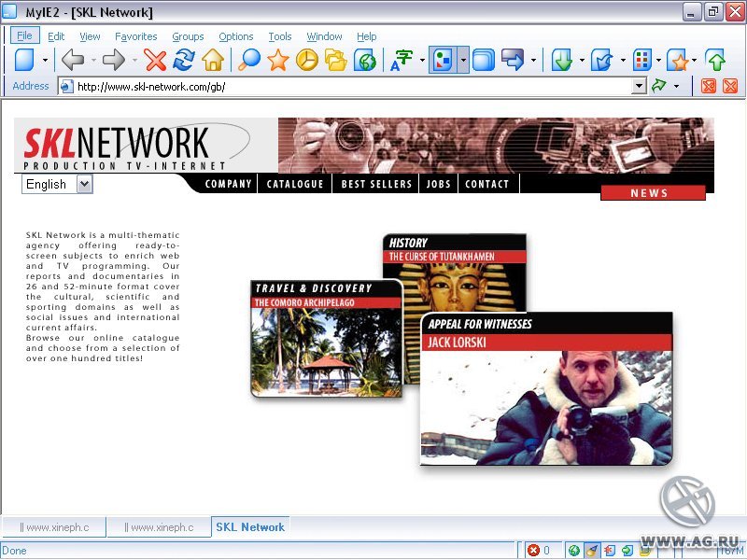Open Groups with the yellow folders icon
747x560 pixels.
(x=336, y=60)
